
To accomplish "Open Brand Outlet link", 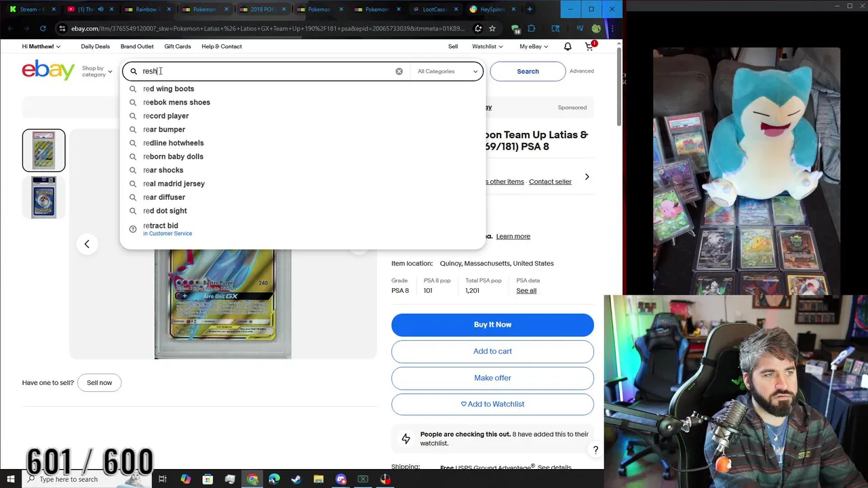I will pyautogui.click(x=137, y=47).
